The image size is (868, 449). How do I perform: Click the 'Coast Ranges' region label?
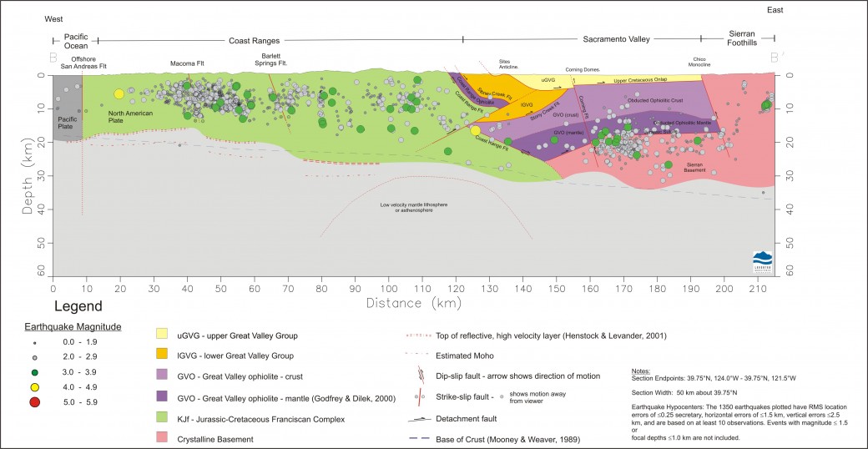point(254,40)
